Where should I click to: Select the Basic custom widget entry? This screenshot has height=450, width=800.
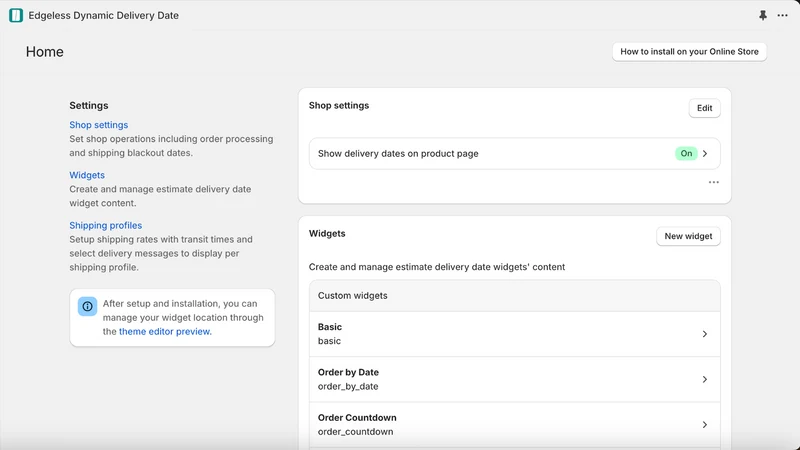tap(514, 334)
